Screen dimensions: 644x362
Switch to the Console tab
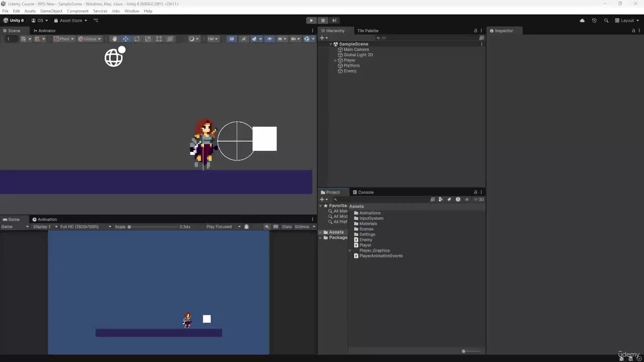click(363, 192)
